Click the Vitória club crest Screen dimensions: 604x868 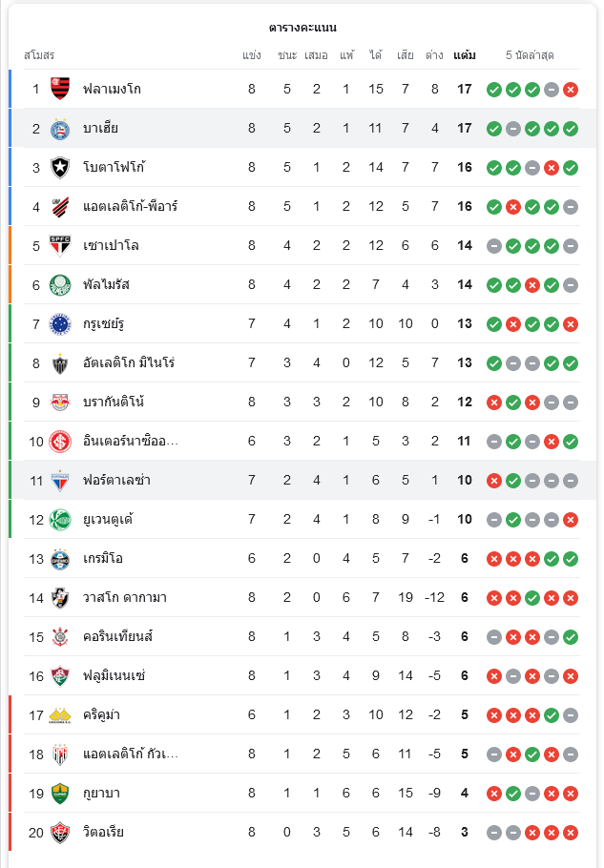pyautogui.click(x=60, y=832)
